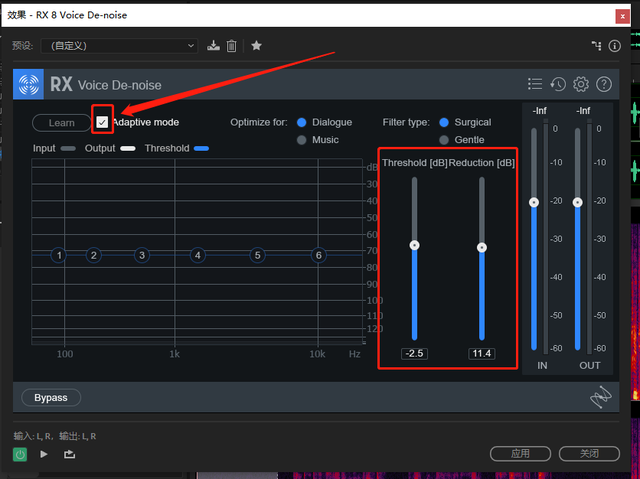640x479 pixels.
Task: Click the Reduction value field 11.4
Action: (x=482, y=353)
